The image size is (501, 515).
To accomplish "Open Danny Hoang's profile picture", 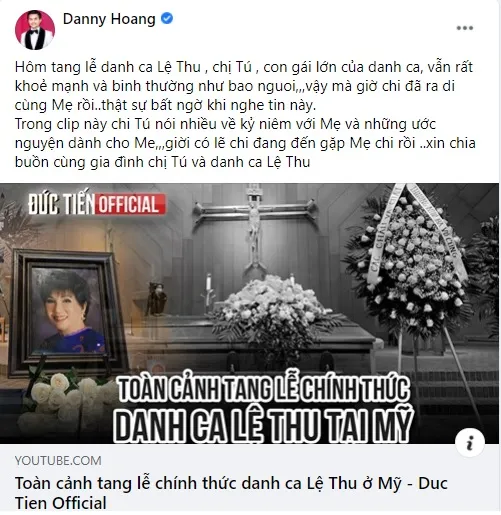I will point(35,30).
